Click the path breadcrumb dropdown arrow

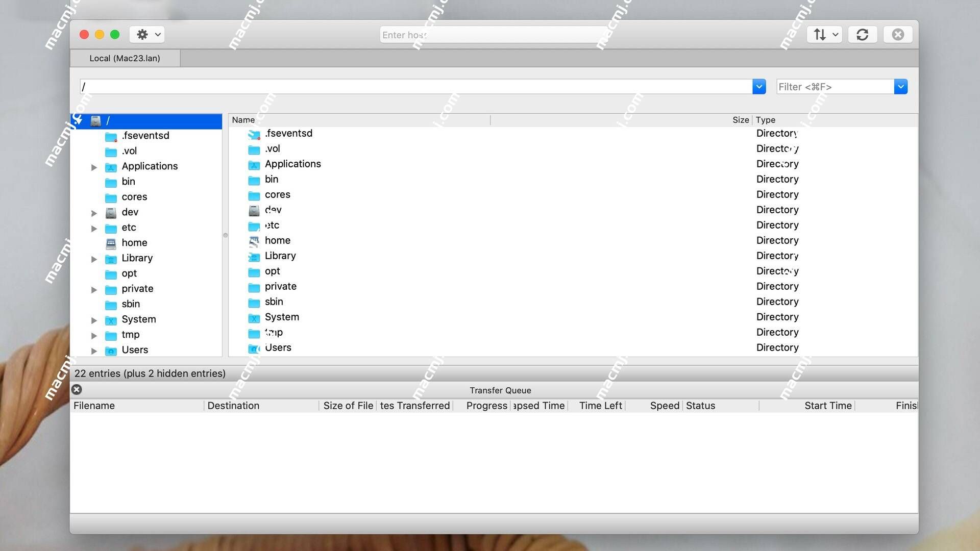(759, 86)
